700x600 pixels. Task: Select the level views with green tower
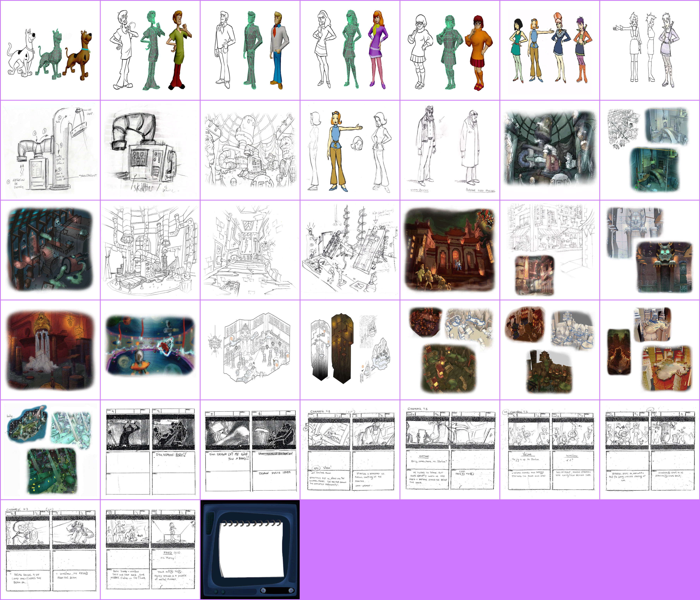click(x=550, y=350)
